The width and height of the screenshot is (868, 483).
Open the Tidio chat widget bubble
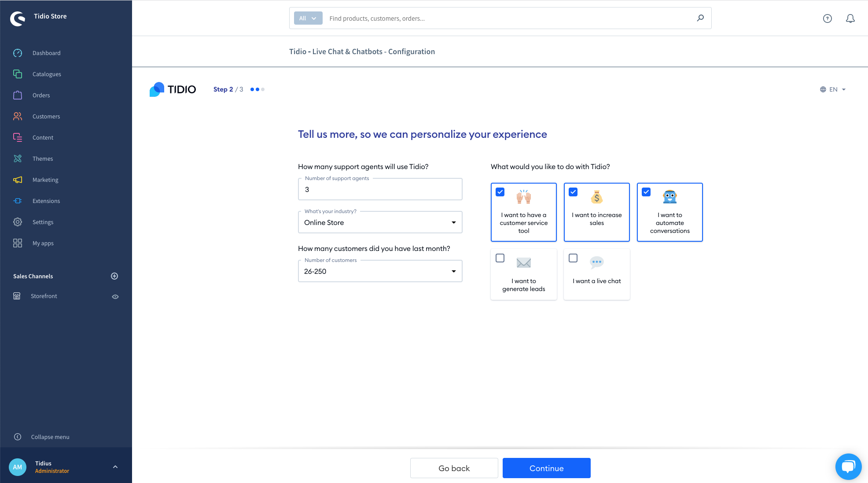coord(848,467)
